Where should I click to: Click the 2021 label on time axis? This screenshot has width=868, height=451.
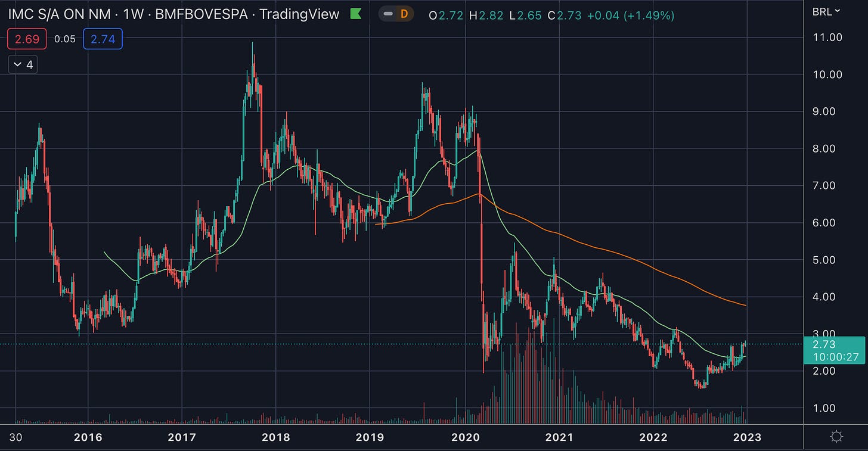[559, 437]
